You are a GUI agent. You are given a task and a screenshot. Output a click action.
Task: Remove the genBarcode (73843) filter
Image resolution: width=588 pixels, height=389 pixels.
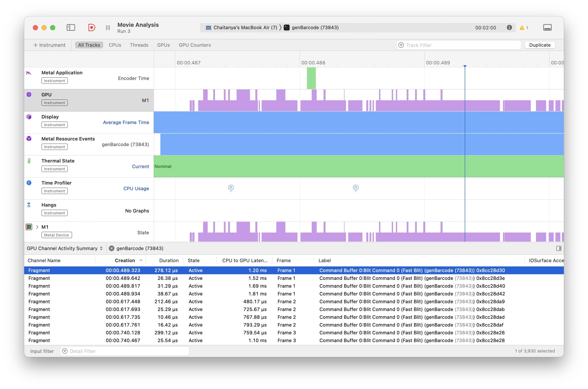coord(112,248)
